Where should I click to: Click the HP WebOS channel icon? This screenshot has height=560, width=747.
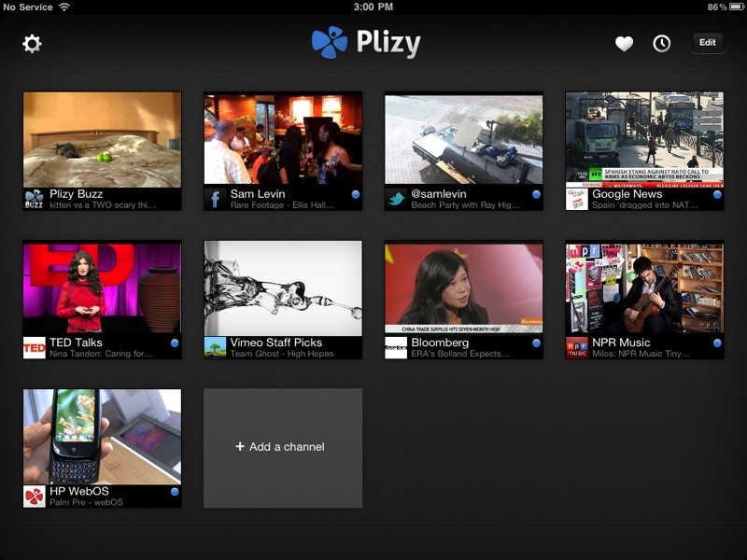coord(34,497)
